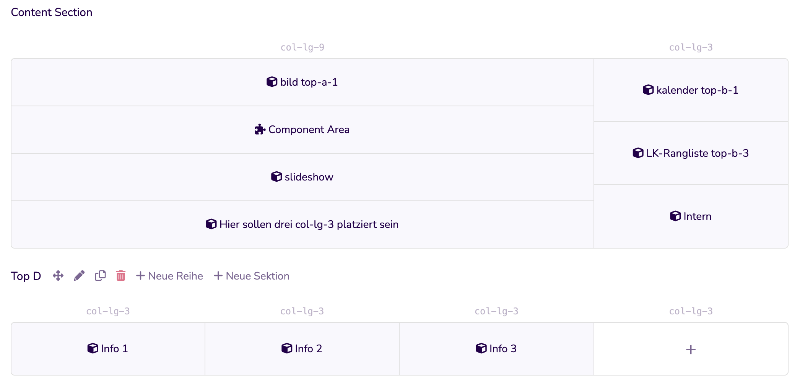
Task: Click the puzzle icon of Component Area
Action: 260,130
